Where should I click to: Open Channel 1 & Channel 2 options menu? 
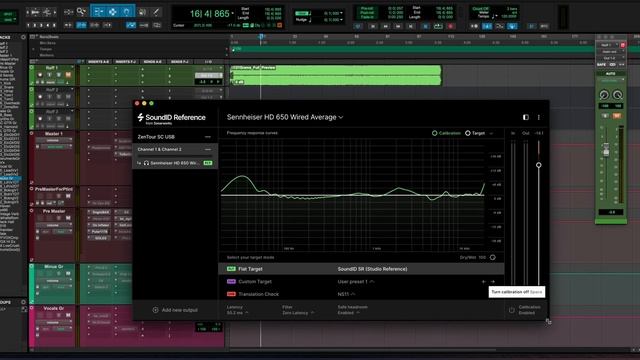click(208, 149)
